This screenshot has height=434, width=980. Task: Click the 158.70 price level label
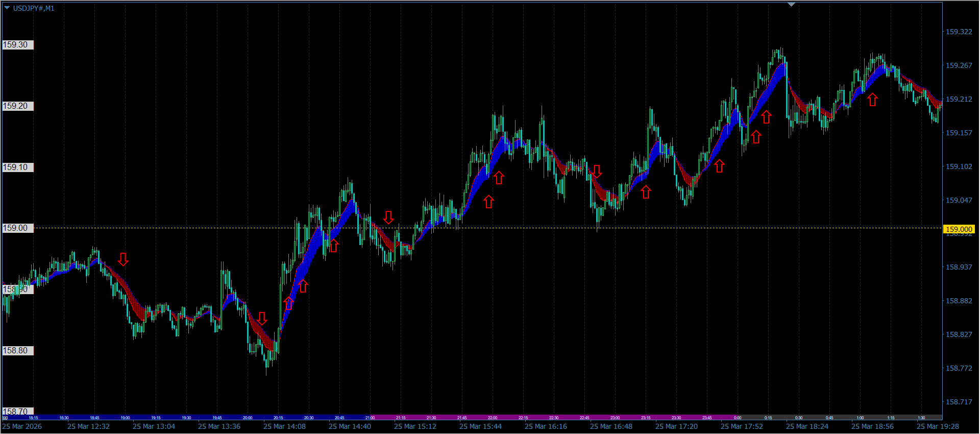click(x=16, y=412)
